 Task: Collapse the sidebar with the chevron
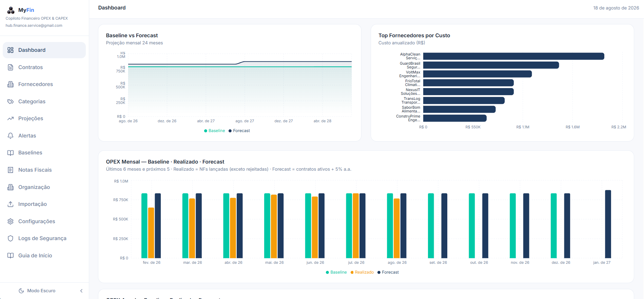pyautogui.click(x=81, y=291)
